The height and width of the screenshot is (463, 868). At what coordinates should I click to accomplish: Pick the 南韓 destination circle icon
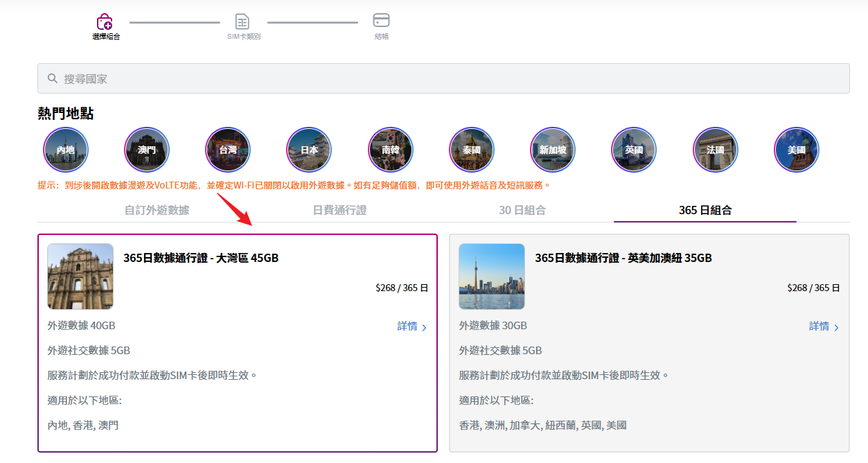(x=390, y=150)
